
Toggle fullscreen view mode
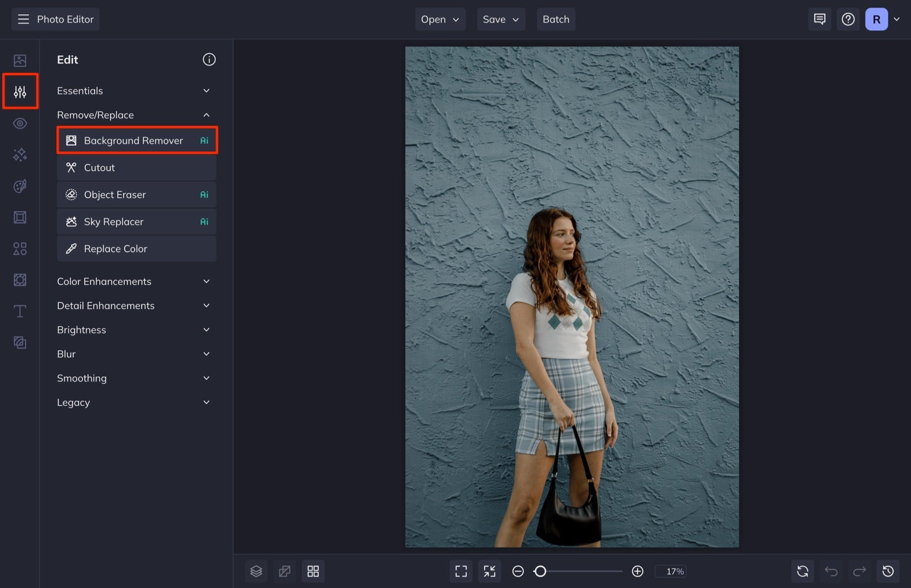(x=461, y=571)
